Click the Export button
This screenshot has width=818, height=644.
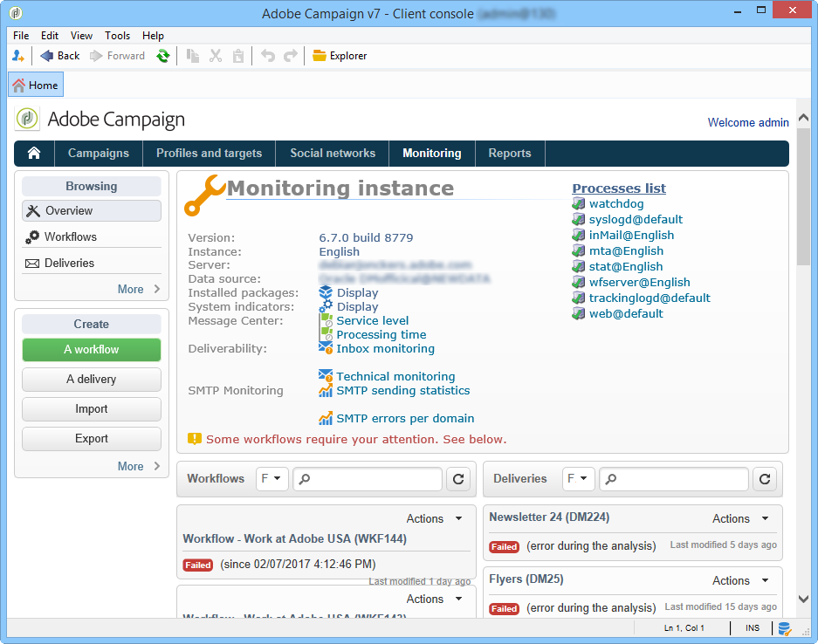coord(92,439)
